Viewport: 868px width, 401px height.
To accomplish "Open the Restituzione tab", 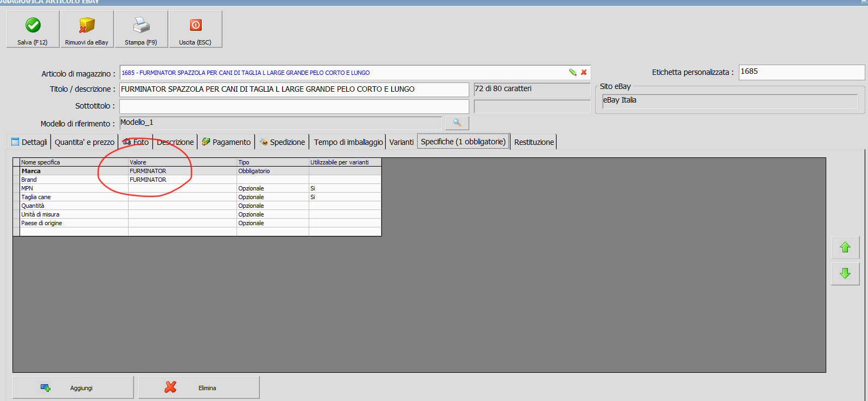I will click(534, 142).
